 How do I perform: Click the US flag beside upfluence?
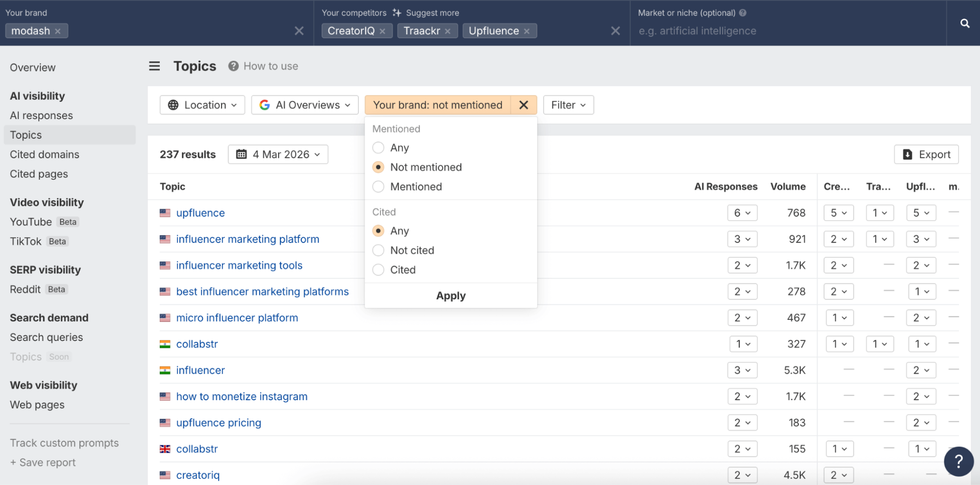165,213
